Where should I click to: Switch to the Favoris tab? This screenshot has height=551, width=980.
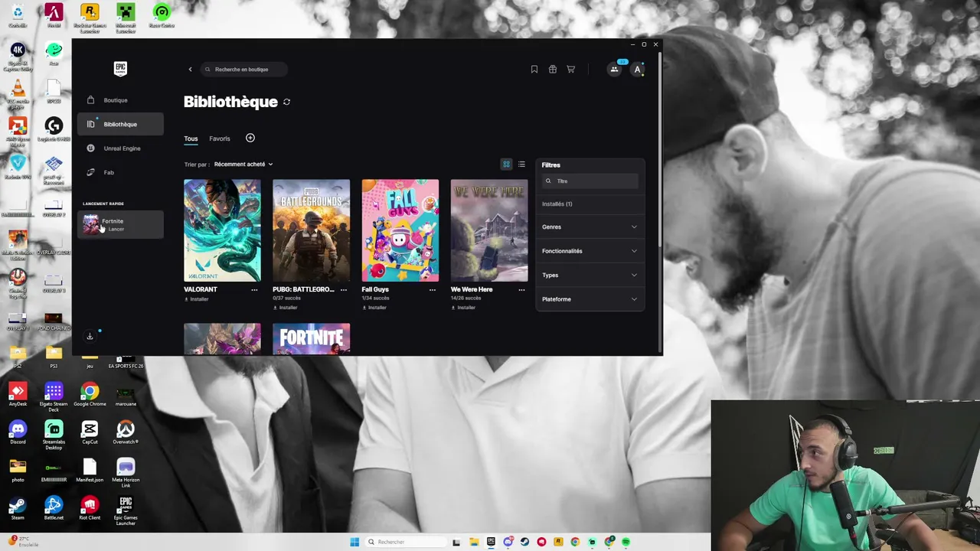pyautogui.click(x=220, y=139)
